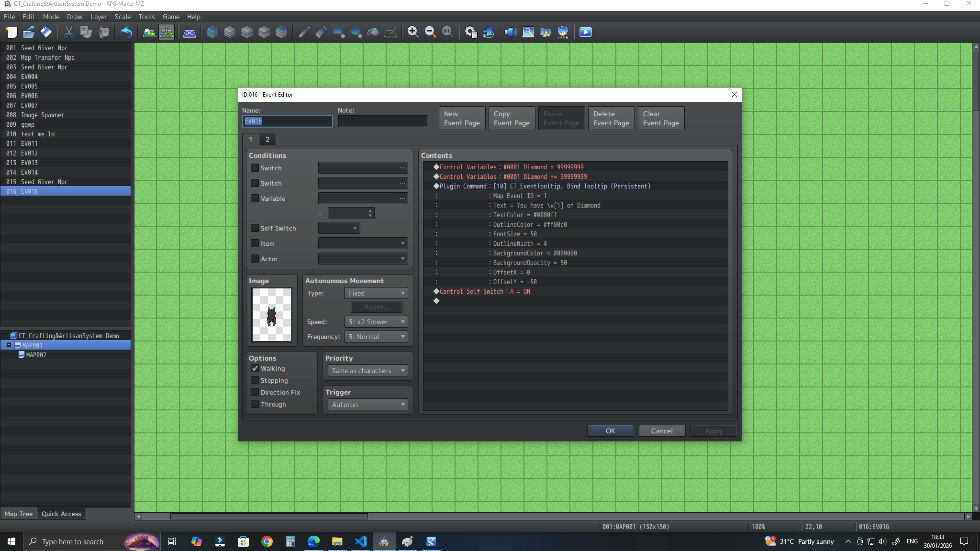This screenshot has height=551, width=980.
Task: Click the event character image thumbnail
Action: click(x=271, y=314)
